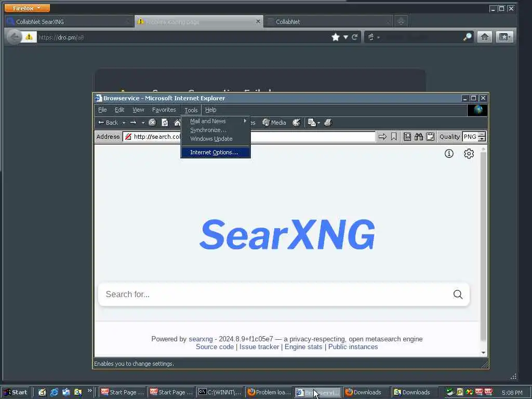
Task: Switch to CollabNet SearXNG Firefox tab
Action: point(69,22)
